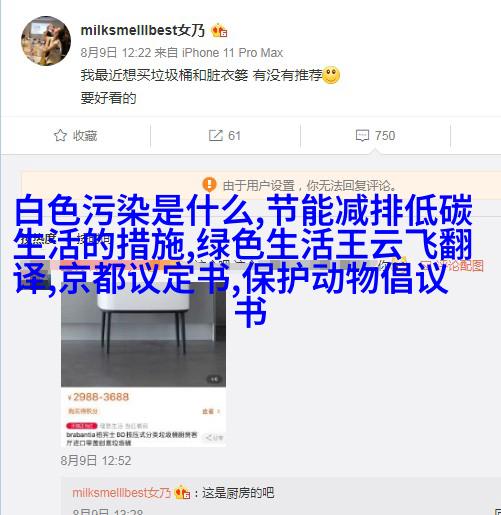The width and height of the screenshot is (501, 515).
Task: Click the orange warning icon in the notice bar
Action: pos(209,184)
